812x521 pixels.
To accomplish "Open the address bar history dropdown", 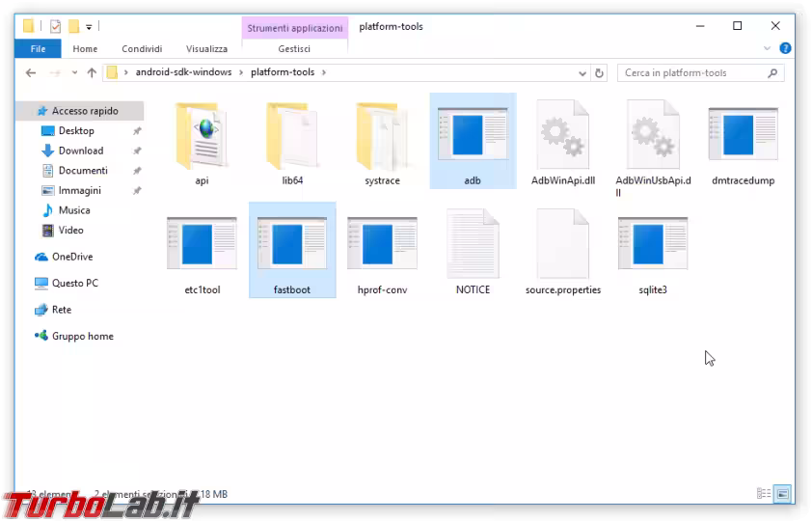I will (x=582, y=73).
